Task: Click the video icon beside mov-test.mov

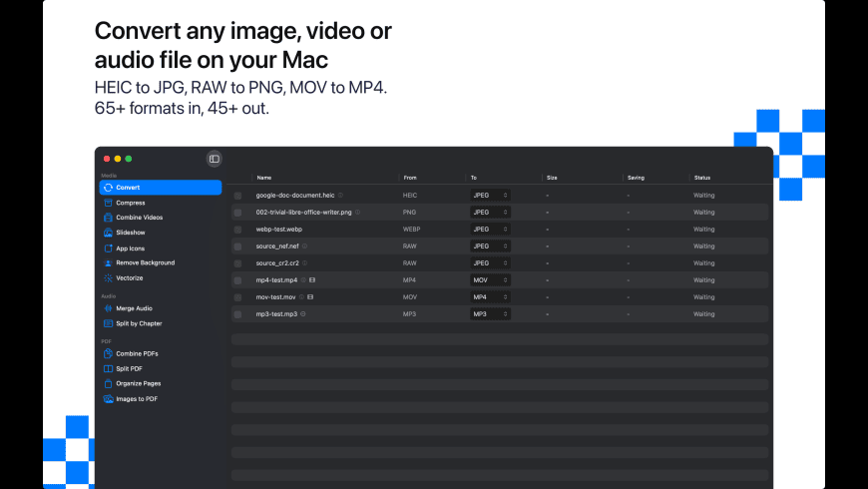Action: 310,296
